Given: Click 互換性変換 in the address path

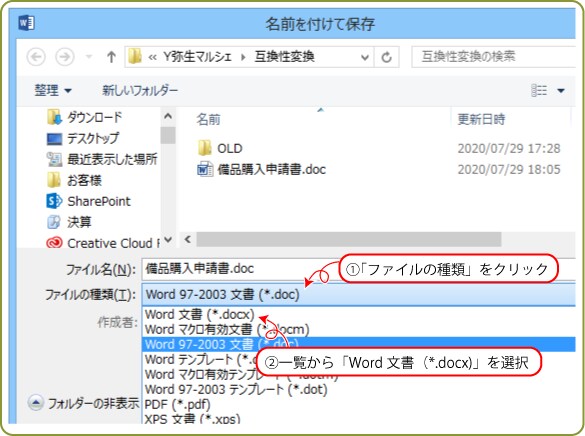Looking at the screenshot, I should [x=284, y=57].
